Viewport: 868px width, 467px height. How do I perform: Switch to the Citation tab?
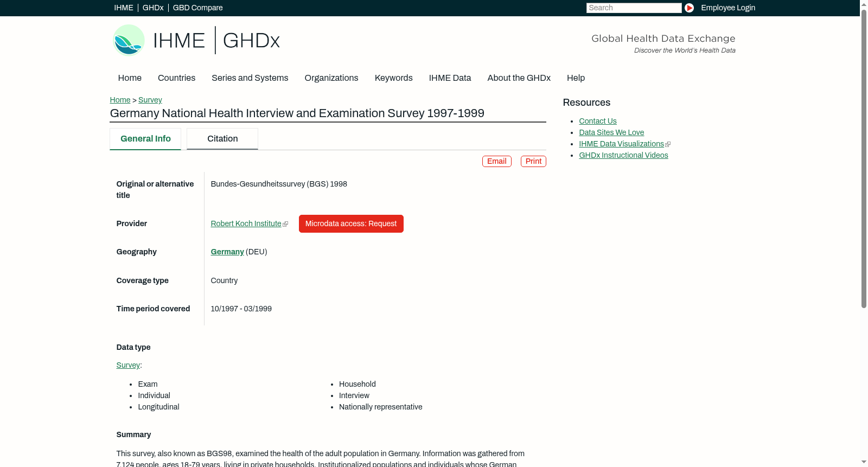pos(222,139)
